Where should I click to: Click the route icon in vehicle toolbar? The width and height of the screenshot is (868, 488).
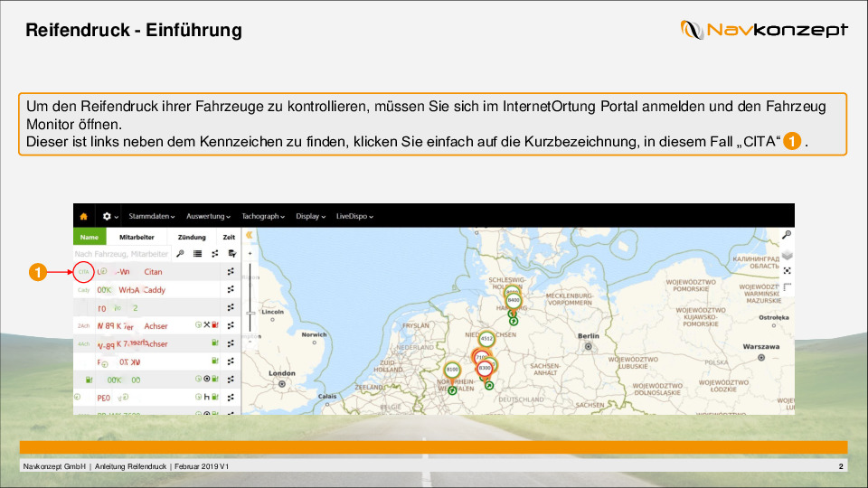click(x=215, y=254)
